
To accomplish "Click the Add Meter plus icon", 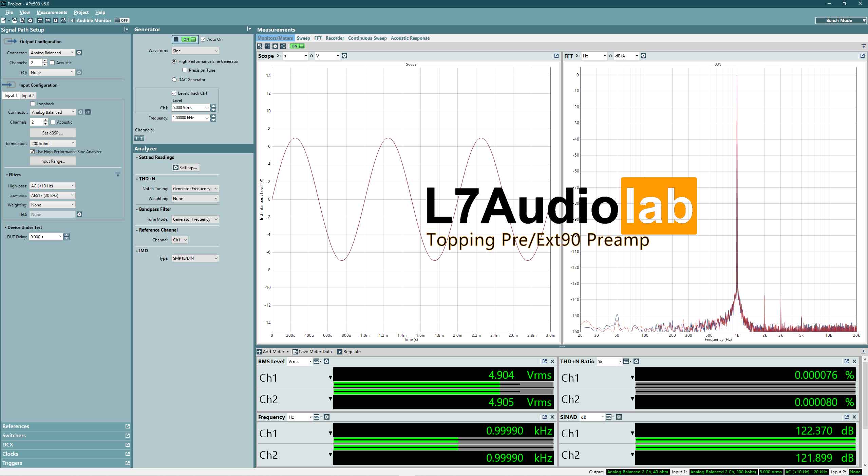I will (x=260, y=352).
